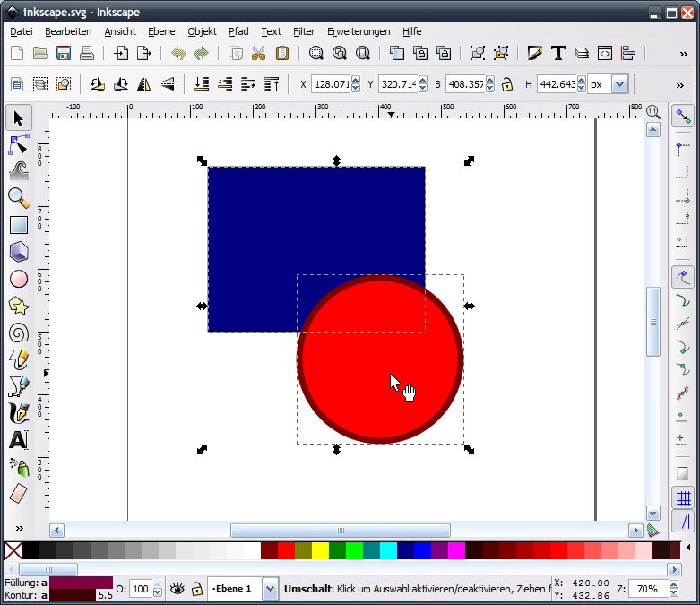Viewport: 700px width, 605px height.
Task: Select the Spray tool
Action: click(18, 467)
